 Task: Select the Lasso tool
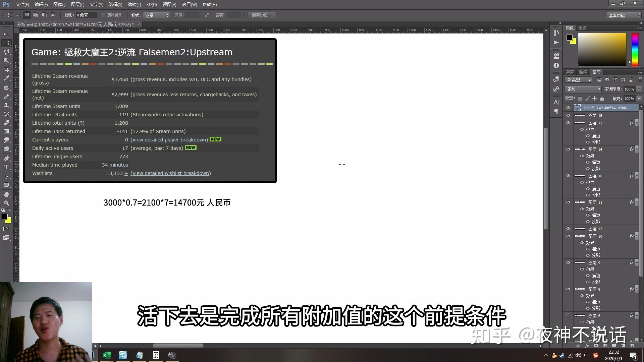[6, 52]
